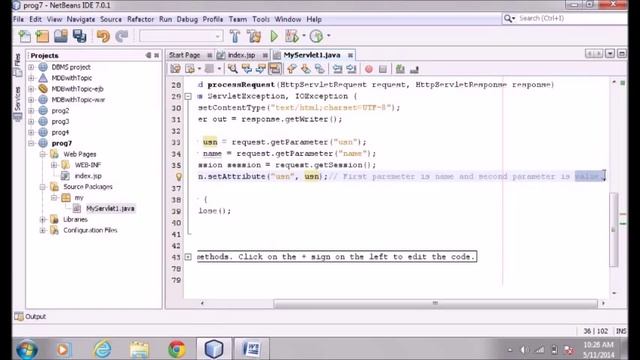Click the Next Bookmark editor icon
The image size is (640, 360).
[x=305, y=69]
